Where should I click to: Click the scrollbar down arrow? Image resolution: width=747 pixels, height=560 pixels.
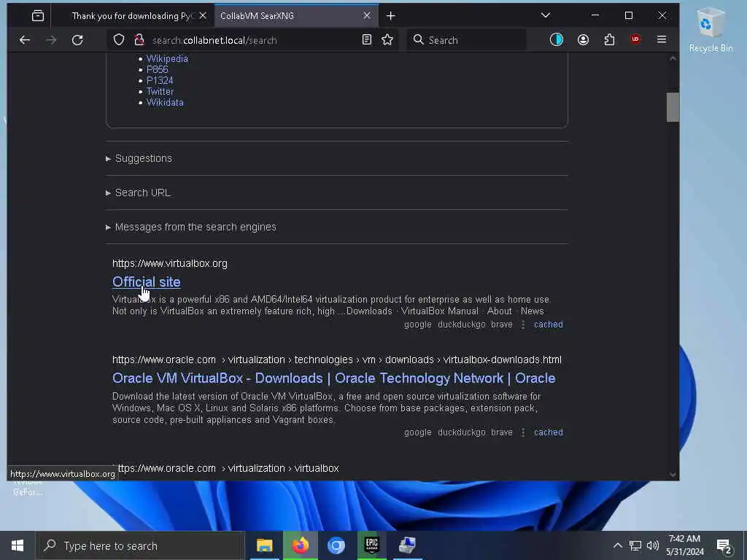[673, 474]
